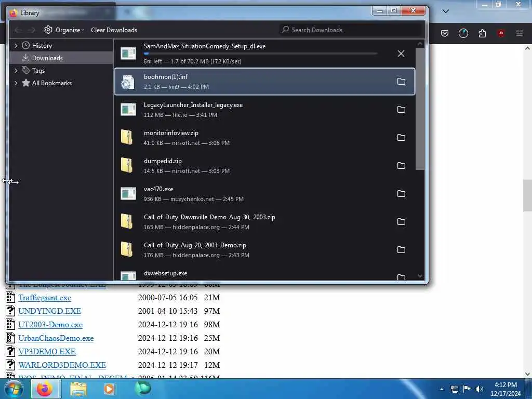Image resolution: width=532 pixels, height=399 pixels.
Task: Open folder for Call_of_Duty_Aug_20 demo zip
Action: pos(401,250)
